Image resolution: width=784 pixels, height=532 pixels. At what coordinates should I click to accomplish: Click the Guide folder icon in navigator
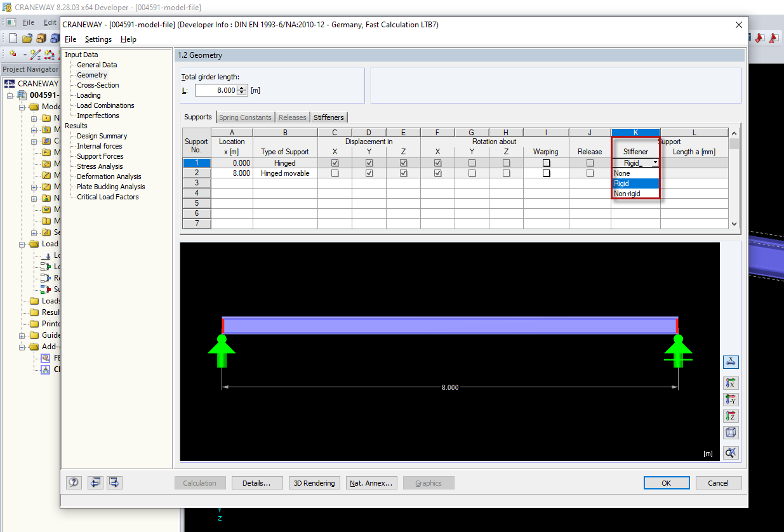click(x=34, y=335)
